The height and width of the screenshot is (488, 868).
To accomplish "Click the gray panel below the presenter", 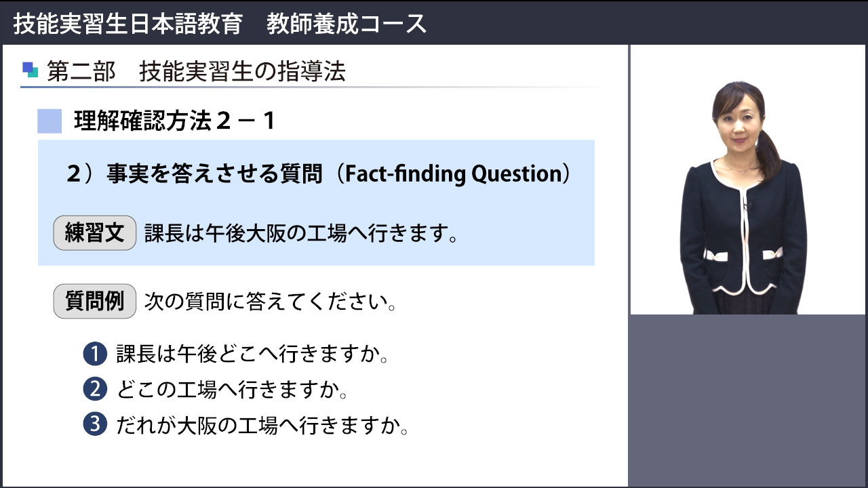I will click(x=748, y=400).
